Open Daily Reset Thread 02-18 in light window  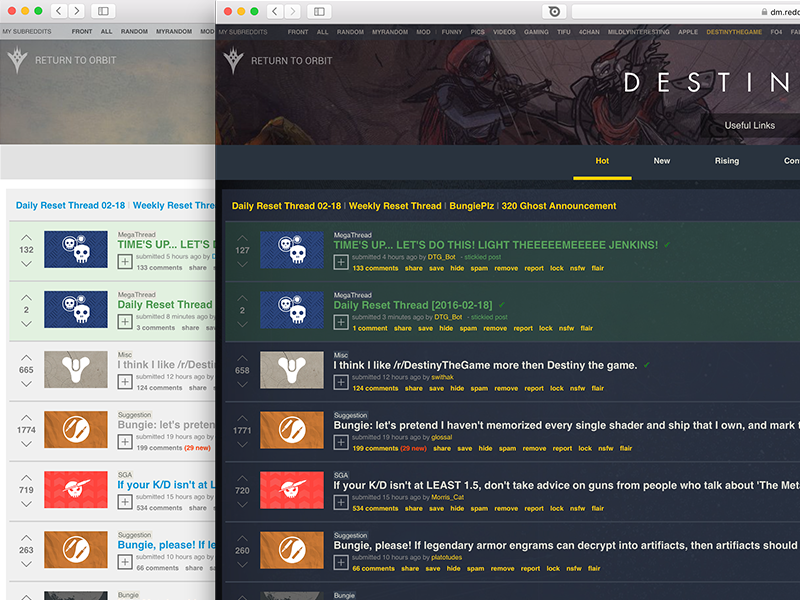click(x=70, y=205)
